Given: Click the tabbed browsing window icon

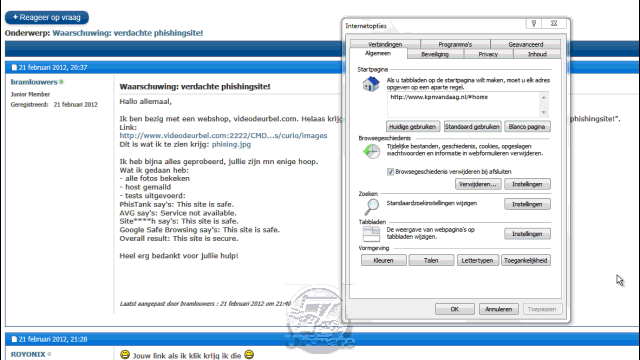Looking at the screenshot, I should tap(371, 234).
